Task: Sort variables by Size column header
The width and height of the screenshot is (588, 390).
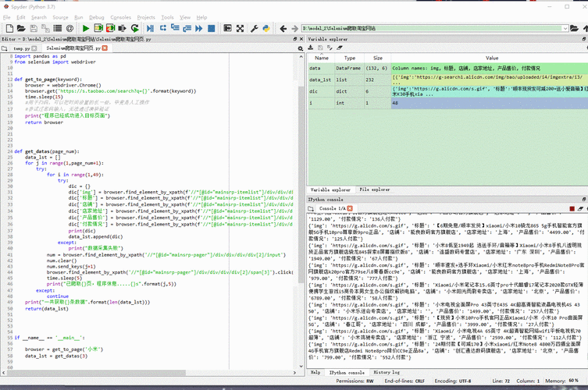Action: coord(378,58)
